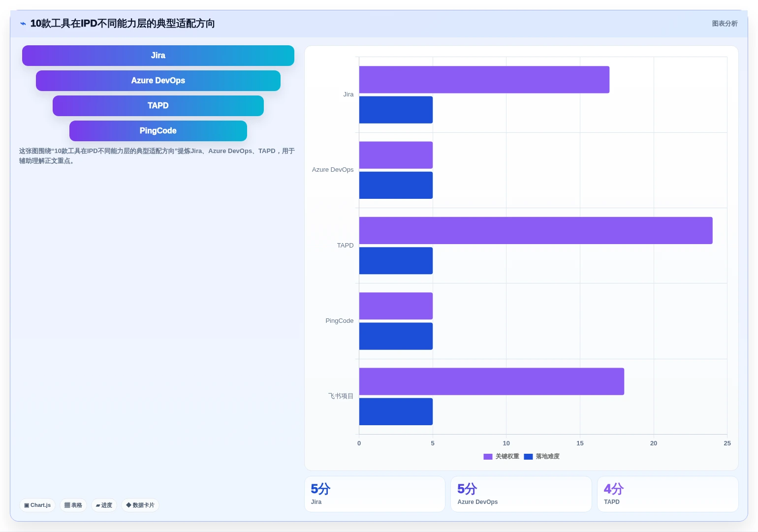Select the Azure DevOps funnel bar
Image resolution: width=758 pixels, height=532 pixels.
[x=158, y=81]
